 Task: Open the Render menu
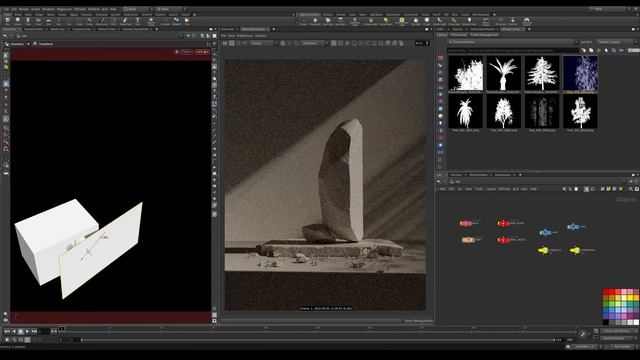pos(24,9)
